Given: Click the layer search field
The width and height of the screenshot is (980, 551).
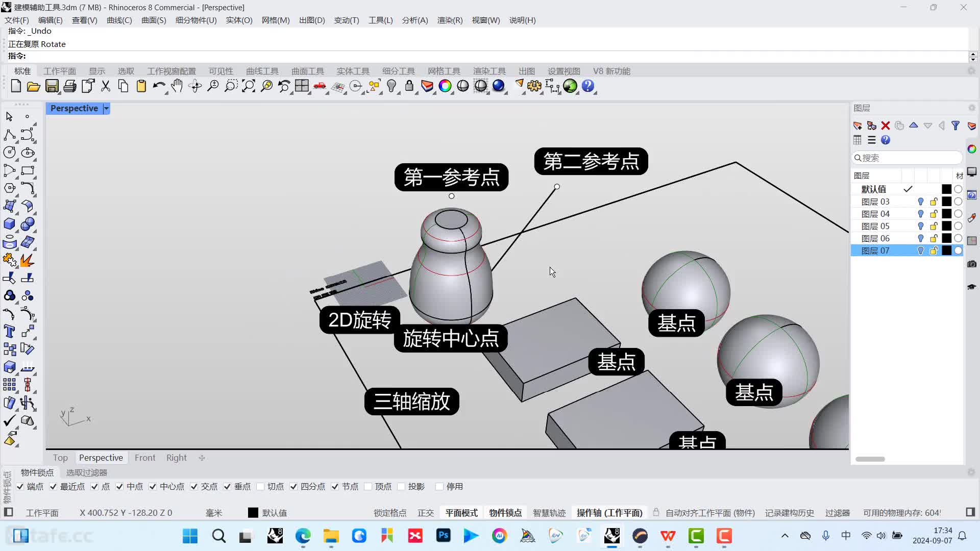Looking at the screenshot, I should click(x=907, y=158).
